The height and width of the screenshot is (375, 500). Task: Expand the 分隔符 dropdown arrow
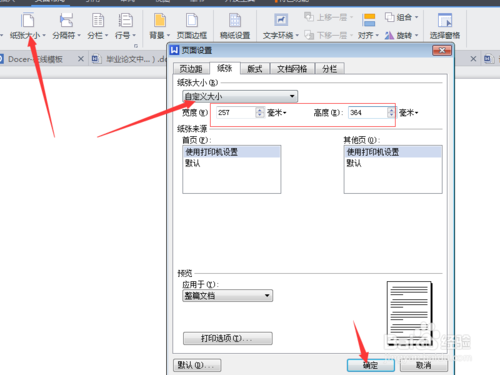[x=79, y=35]
